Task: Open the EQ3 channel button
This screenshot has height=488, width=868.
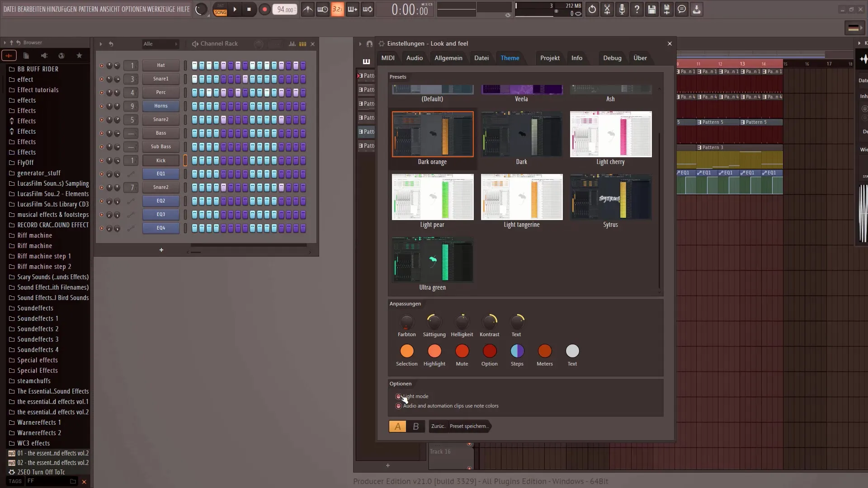Action: click(x=161, y=215)
